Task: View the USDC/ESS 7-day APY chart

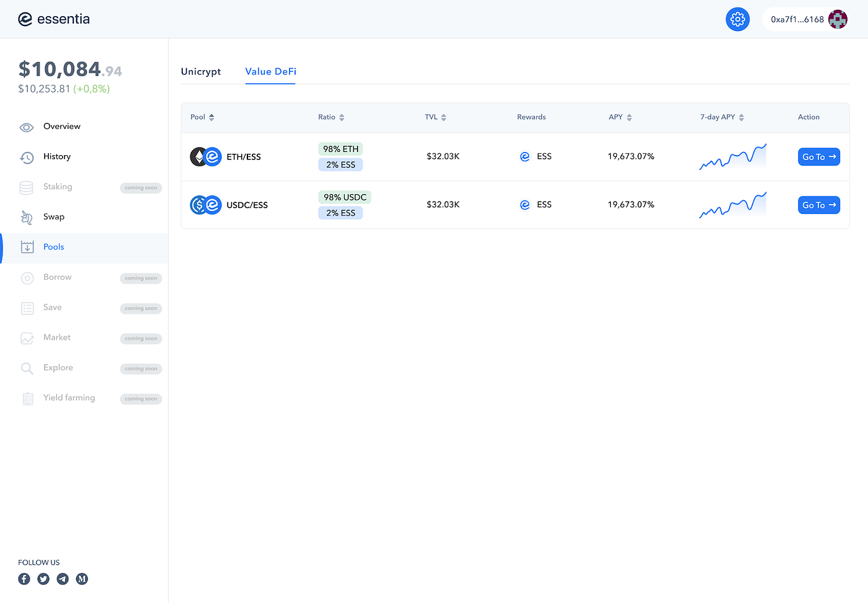Action: [x=733, y=205]
